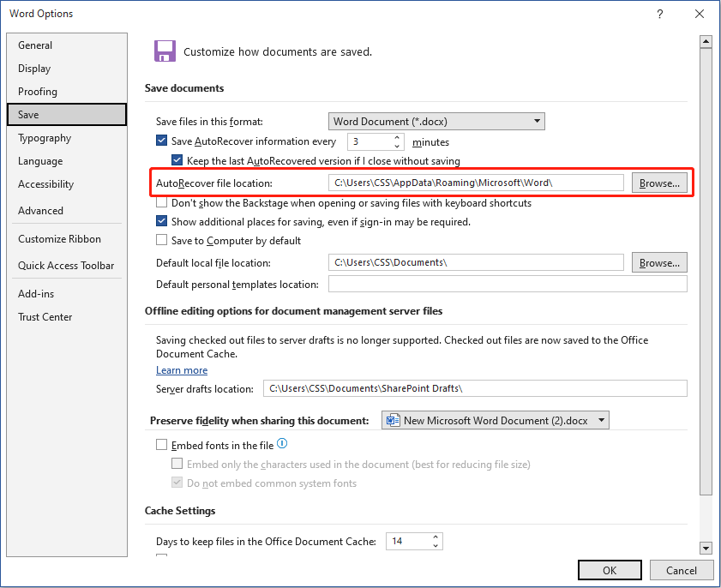
Task: Open the General options category
Action: [x=67, y=45]
